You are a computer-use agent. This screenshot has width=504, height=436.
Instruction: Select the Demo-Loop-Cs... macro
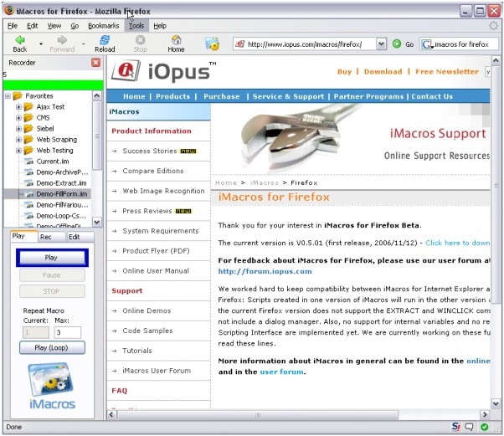pyautogui.click(x=61, y=216)
